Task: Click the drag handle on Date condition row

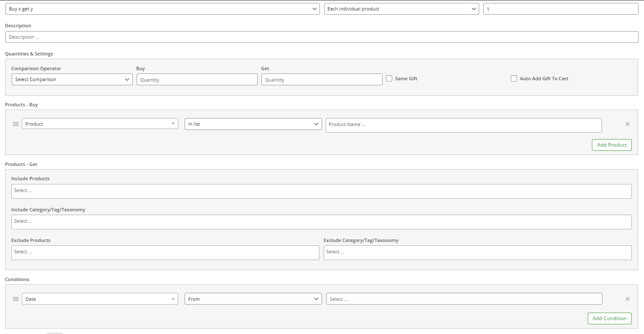Action: click(16, 299)
